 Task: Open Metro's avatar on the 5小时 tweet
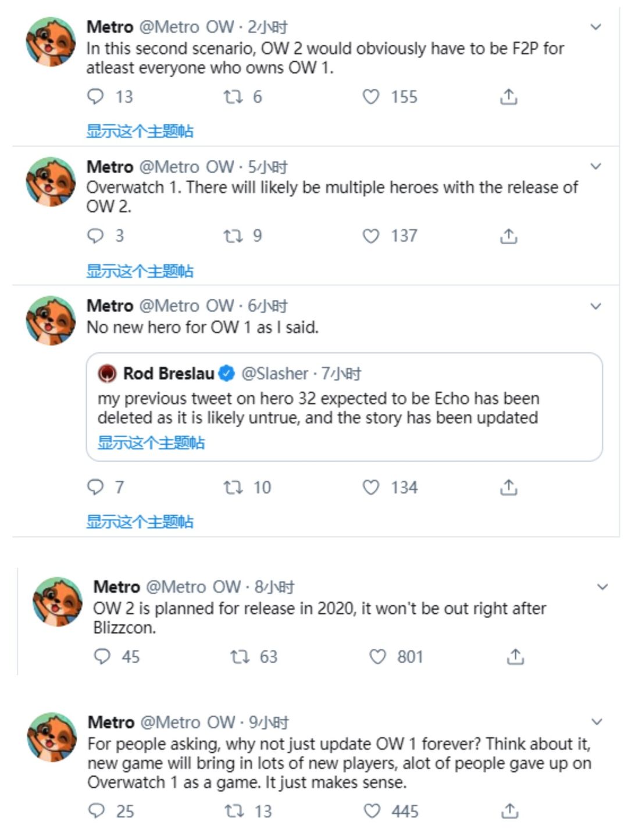pyautogui.click(x=51, y=181)
